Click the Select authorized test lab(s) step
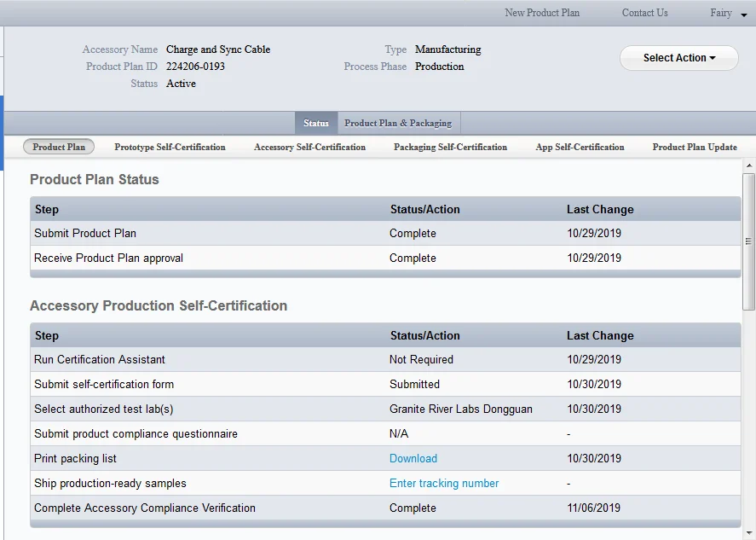Image resolution: width=756 pixels, height=540 pixels. coord(104,409)
